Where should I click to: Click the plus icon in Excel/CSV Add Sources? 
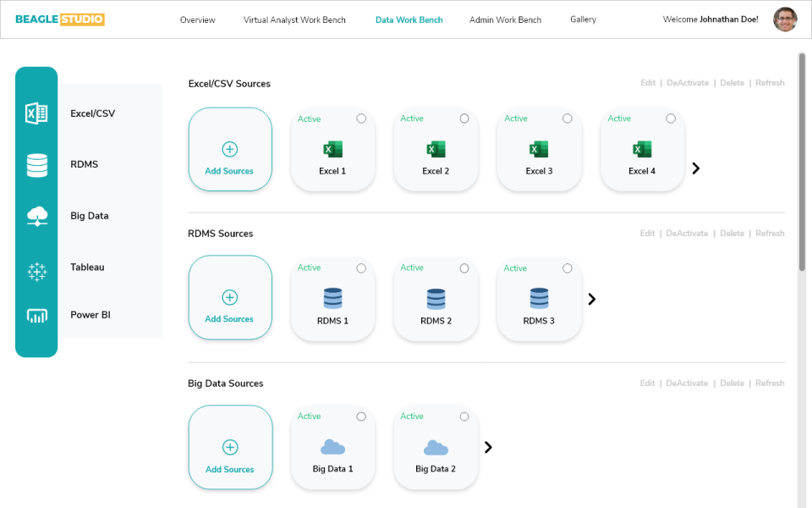click(x=229, y=149)
